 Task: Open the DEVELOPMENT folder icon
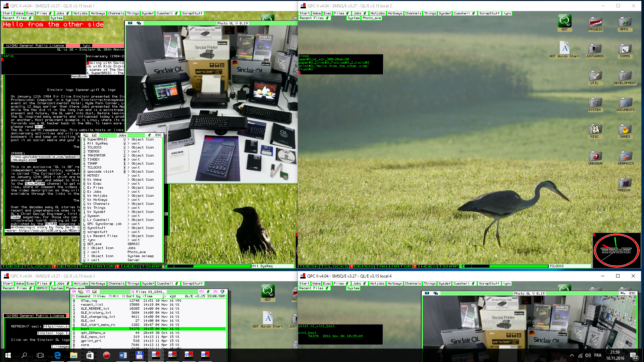625,77
